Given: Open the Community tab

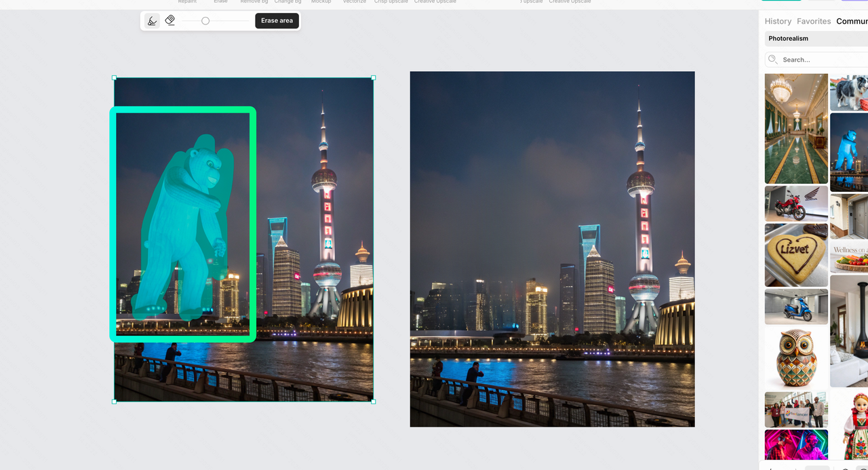Looking at the screenshot, I should pyautogui.click(x=852, y=21).
